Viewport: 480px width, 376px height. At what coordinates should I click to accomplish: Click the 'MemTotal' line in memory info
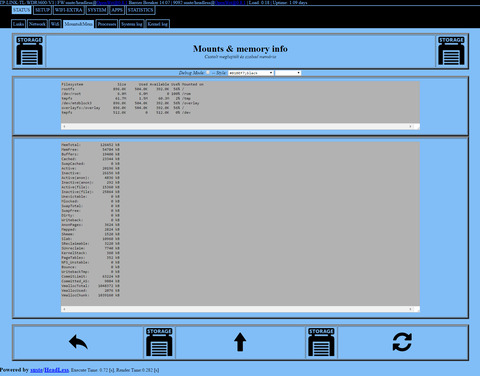point(90,145)
